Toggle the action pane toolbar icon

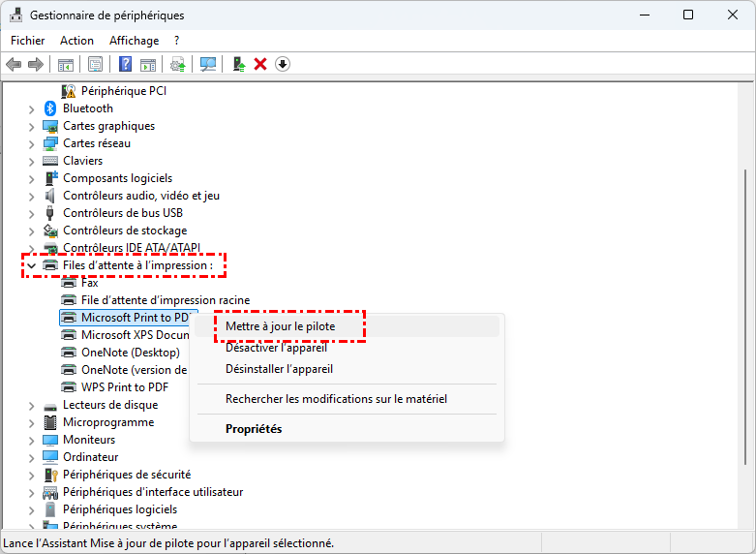[x=148, y=64]
